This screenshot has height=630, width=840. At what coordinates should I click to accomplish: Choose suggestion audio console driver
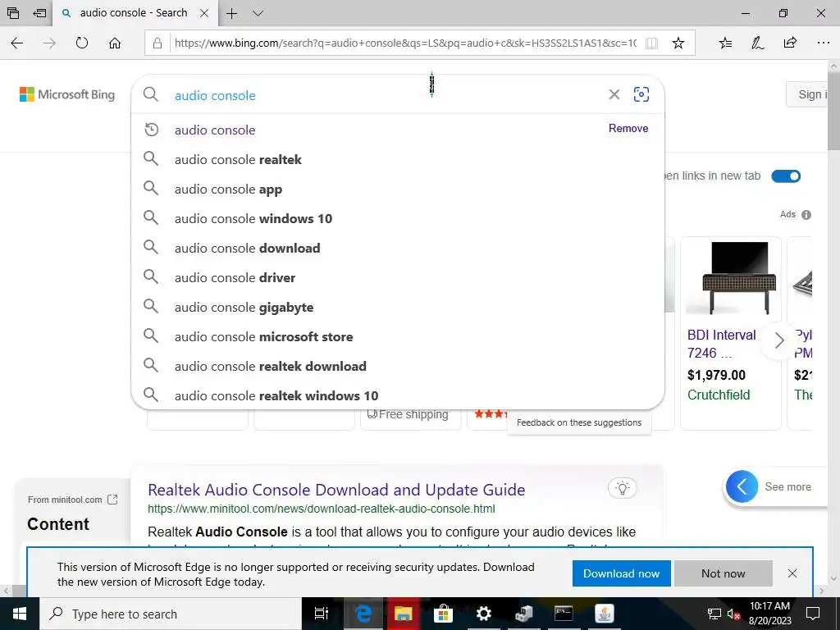[397, 277]
